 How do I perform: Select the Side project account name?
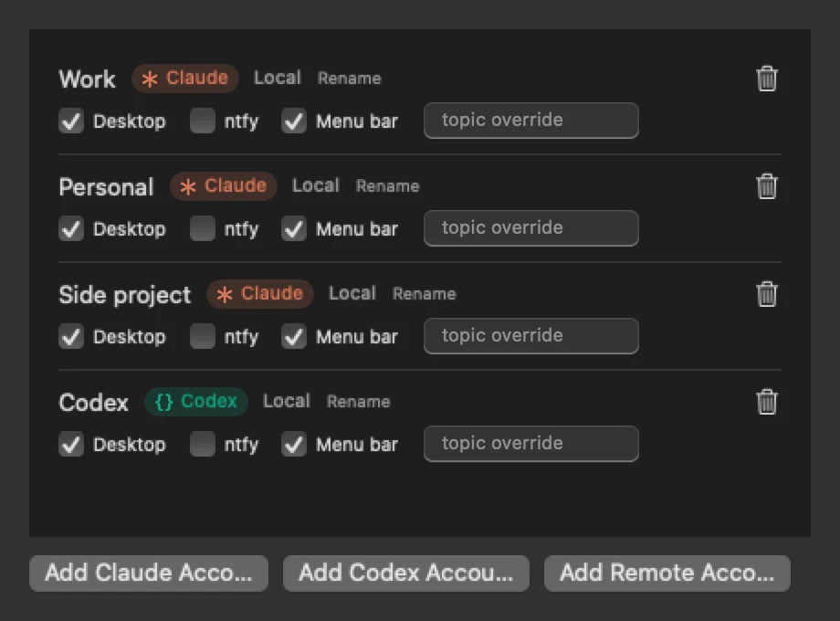point(125,295)
